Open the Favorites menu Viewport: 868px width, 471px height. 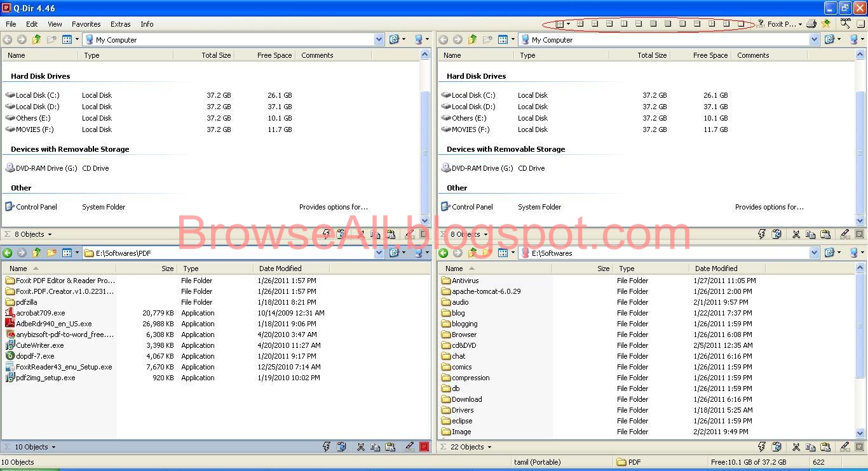[86, 24]
